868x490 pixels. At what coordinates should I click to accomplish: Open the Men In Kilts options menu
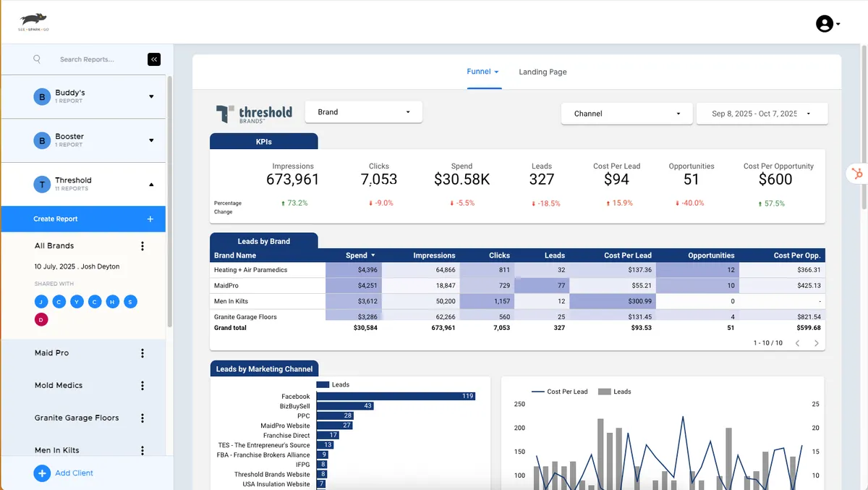point(142,449)
